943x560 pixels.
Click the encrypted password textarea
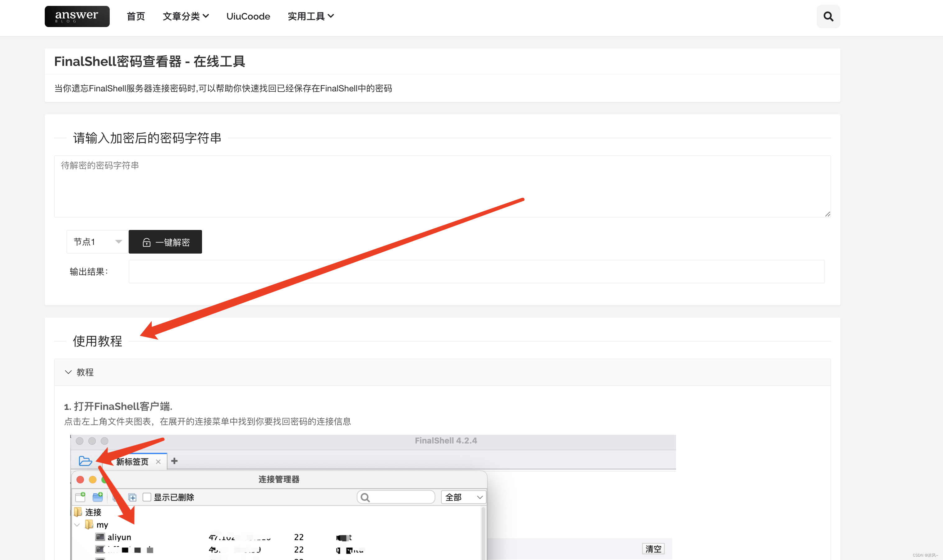[x=442, y=186]
